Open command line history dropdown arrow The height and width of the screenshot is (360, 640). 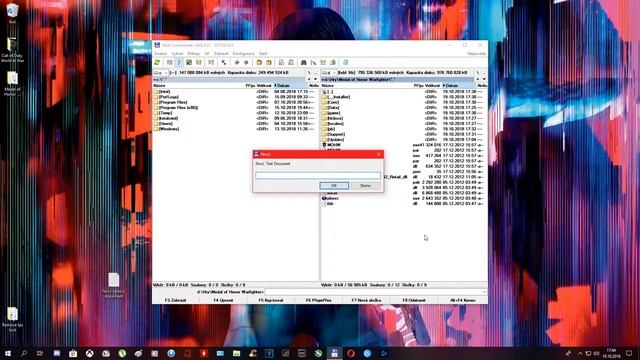484,292
